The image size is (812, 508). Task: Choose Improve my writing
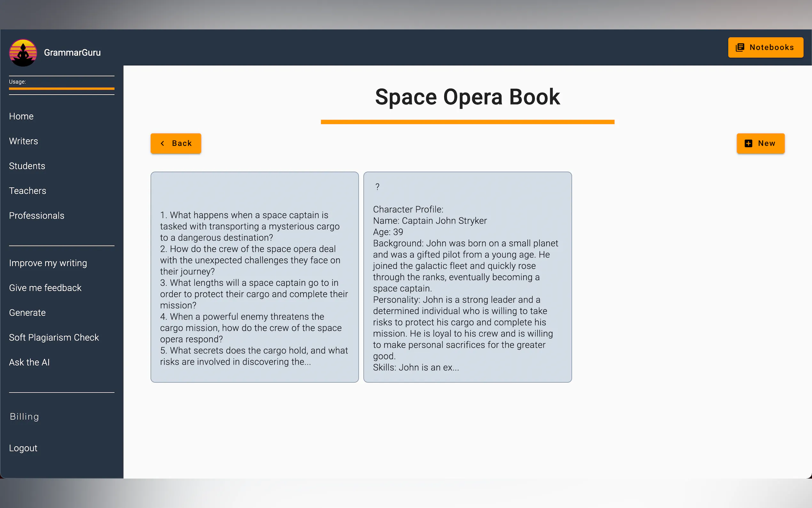tap(48, 263)
